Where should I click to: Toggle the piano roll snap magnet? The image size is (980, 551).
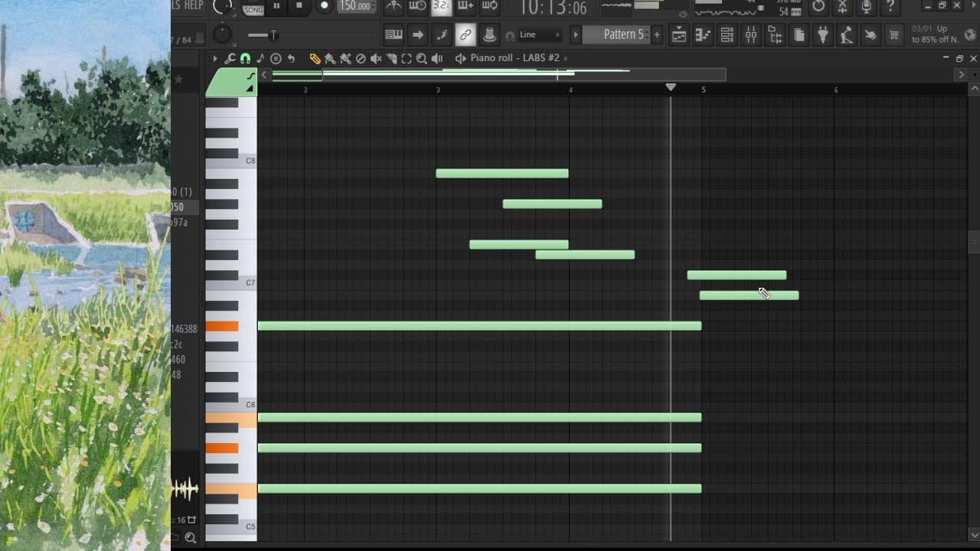tap(245, 58)
